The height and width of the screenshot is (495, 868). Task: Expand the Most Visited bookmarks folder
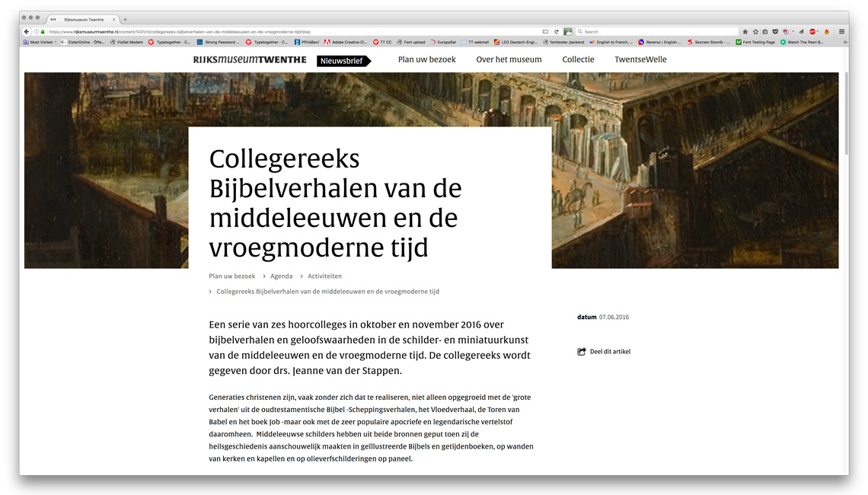click(40, 42)
